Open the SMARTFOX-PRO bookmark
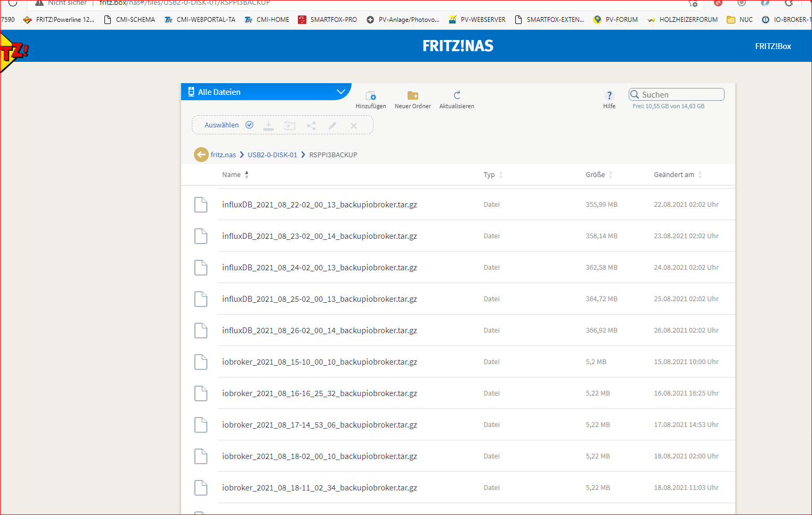 [328, 20]
